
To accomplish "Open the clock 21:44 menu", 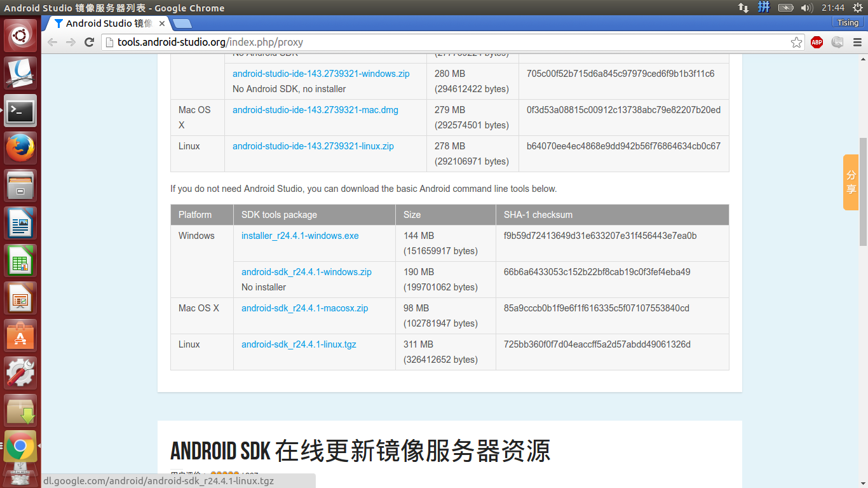I will [832, 8].
